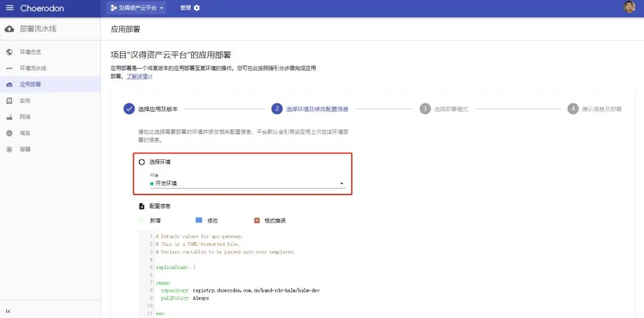This screenshot has height=318, width=644.
Task: Click the page title 应用部署
Action: [125, 29]
